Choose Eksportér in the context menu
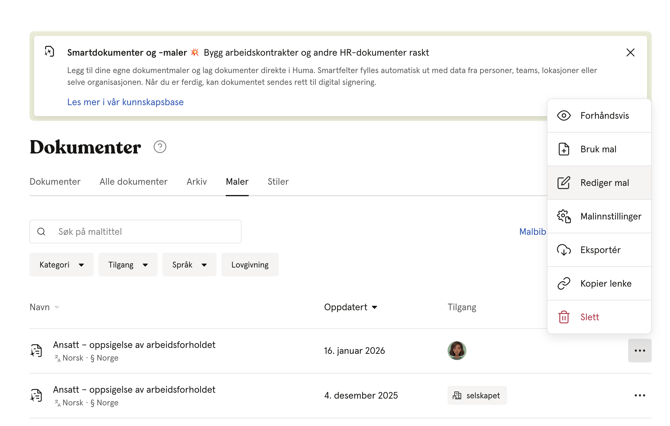670x426 pixels. [x=599, y=250]
